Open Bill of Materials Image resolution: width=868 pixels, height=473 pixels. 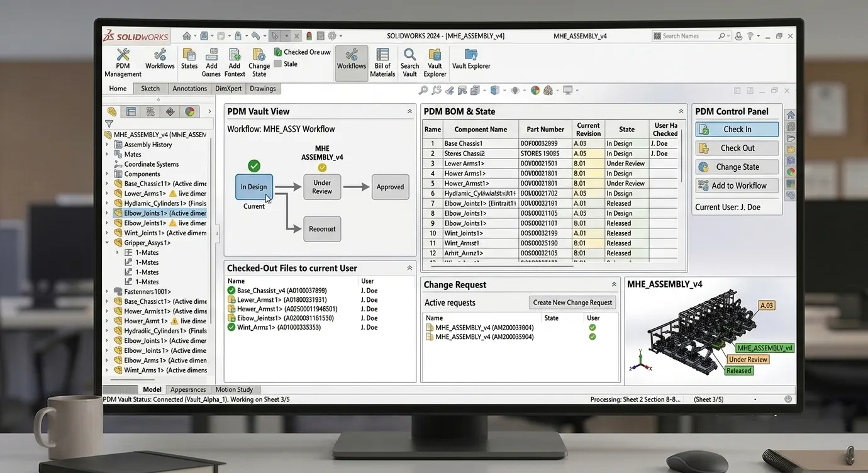[x=382, y=62]
